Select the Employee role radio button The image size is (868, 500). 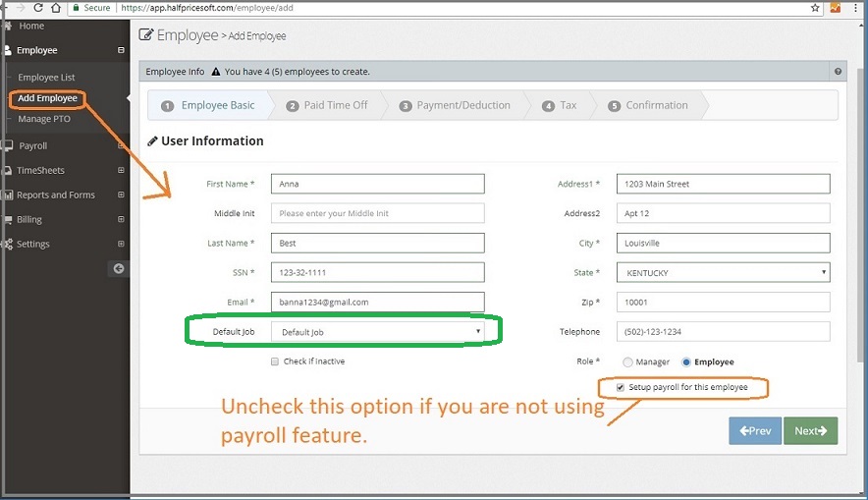[x=686, y=362]
